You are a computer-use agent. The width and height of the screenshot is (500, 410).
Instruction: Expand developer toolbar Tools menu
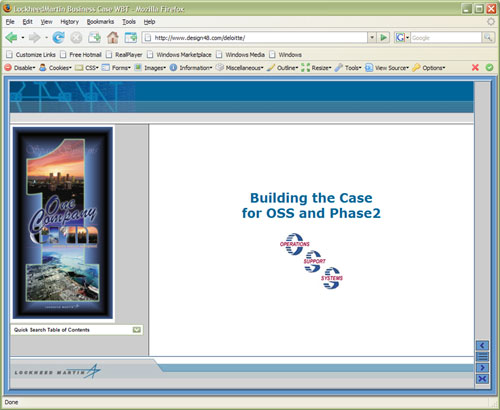tap(348, 68)
